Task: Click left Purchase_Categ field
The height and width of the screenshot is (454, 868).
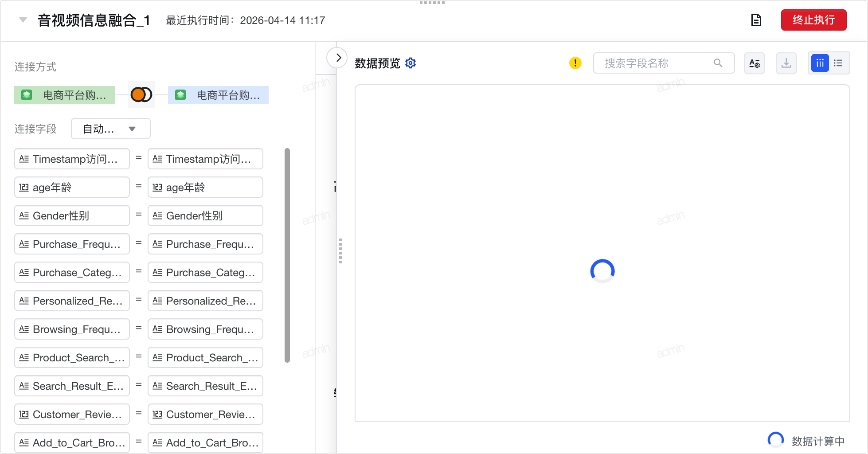Action: coord(72,272)
